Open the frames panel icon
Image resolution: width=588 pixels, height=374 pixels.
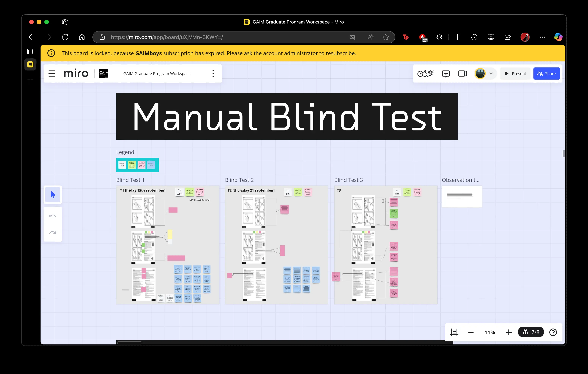[x=454, y=332]
